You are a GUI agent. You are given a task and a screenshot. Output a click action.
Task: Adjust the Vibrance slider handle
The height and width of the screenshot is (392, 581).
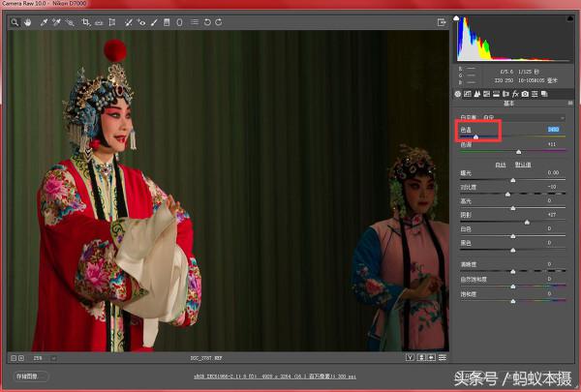point(513,286)
